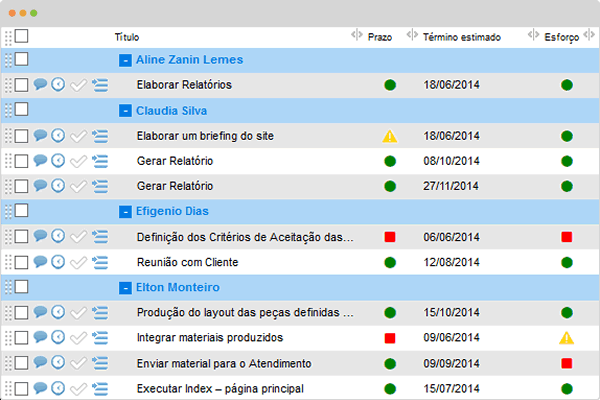Click clock icon on Reunião com Cliente row
This screenshot has width=600, height=400.
point(58,262)
